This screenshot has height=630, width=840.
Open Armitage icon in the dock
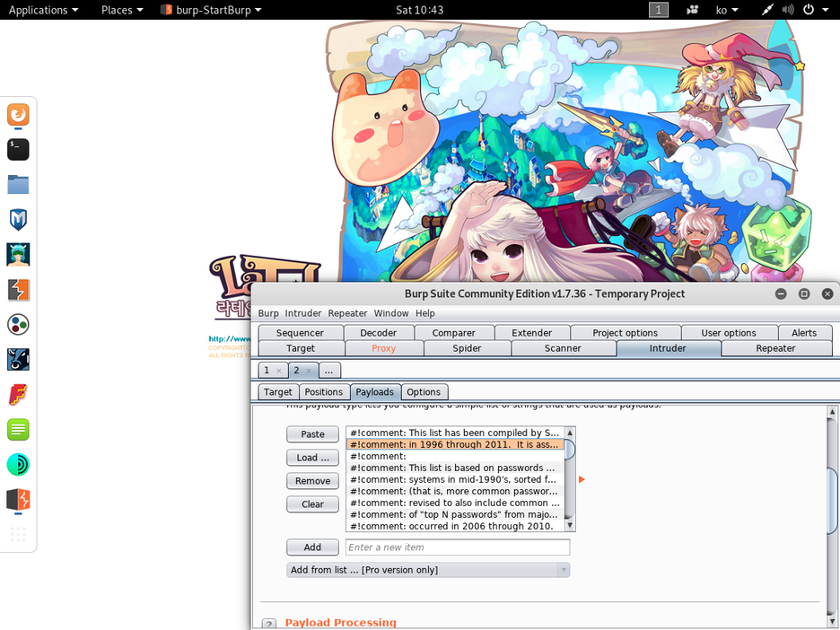[18, 255]
